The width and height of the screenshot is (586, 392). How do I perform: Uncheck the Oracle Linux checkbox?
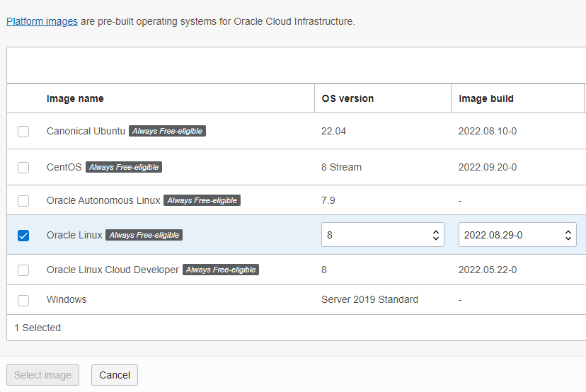click(23, 236)
